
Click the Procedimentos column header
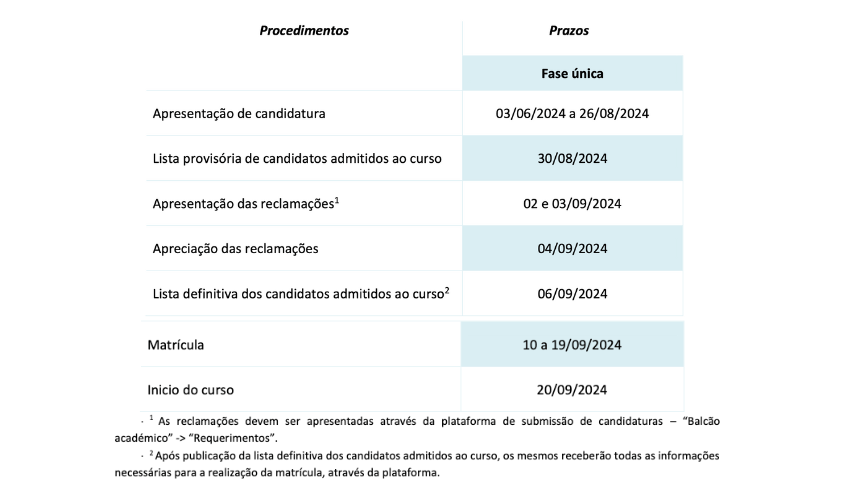click(x=304, y=30)
